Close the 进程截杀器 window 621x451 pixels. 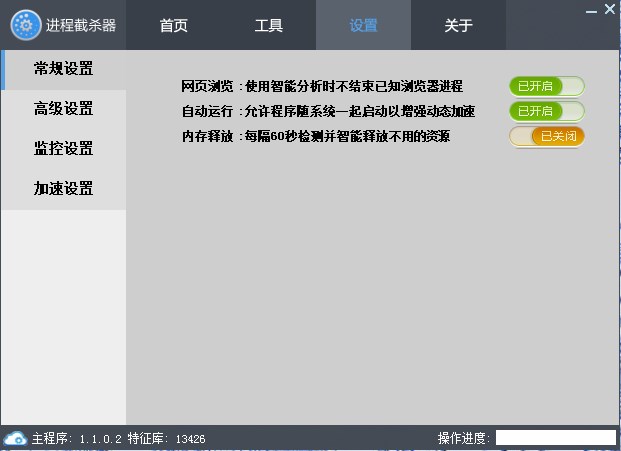(x=609, y=9)
